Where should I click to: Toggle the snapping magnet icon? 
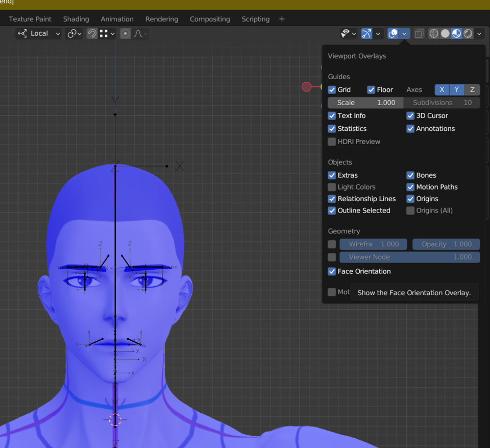point(92,34)
